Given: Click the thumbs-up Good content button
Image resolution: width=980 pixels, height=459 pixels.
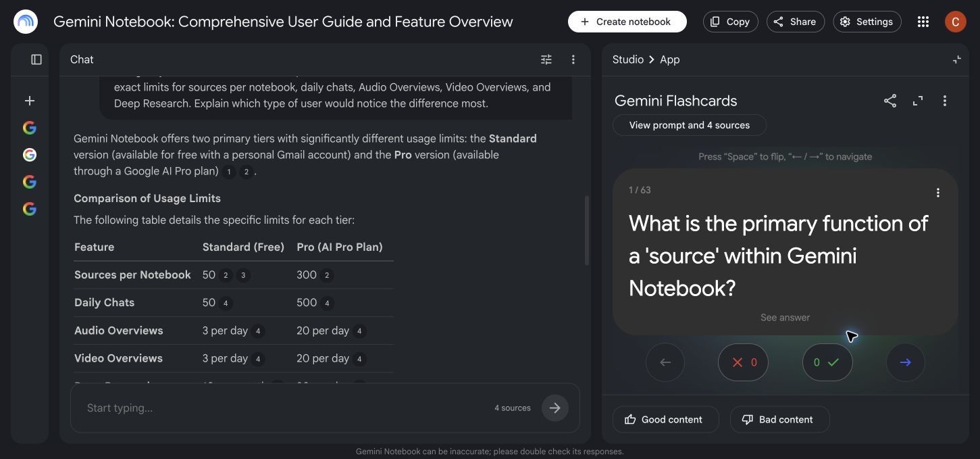Looking at the screenshot, I should [x=665, y=419].
